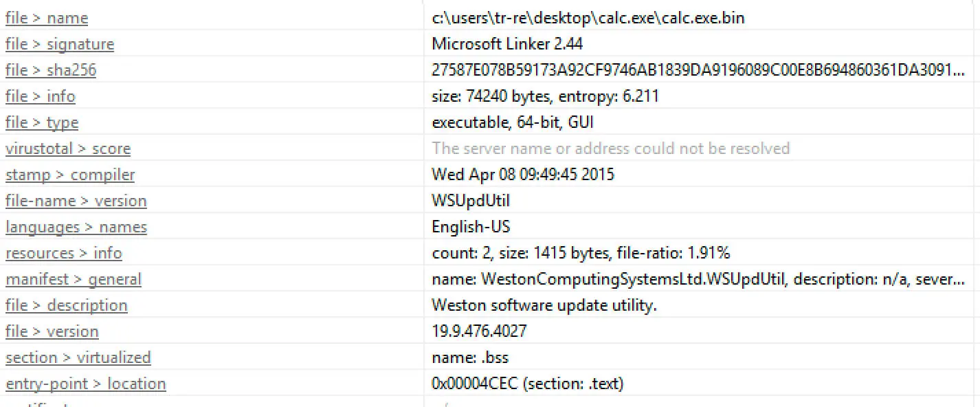Open the 'virustotal > score' link
980x407 pixels.
68,149
